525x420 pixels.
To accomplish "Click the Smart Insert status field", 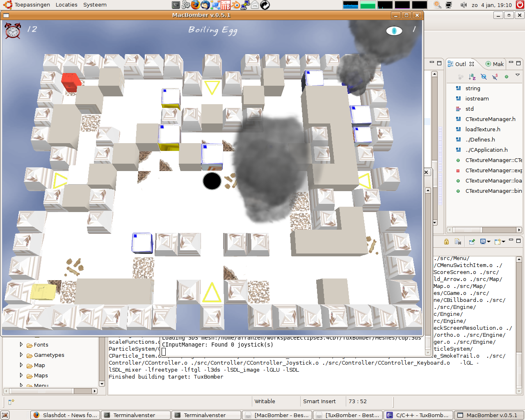I will pos(319,402).
